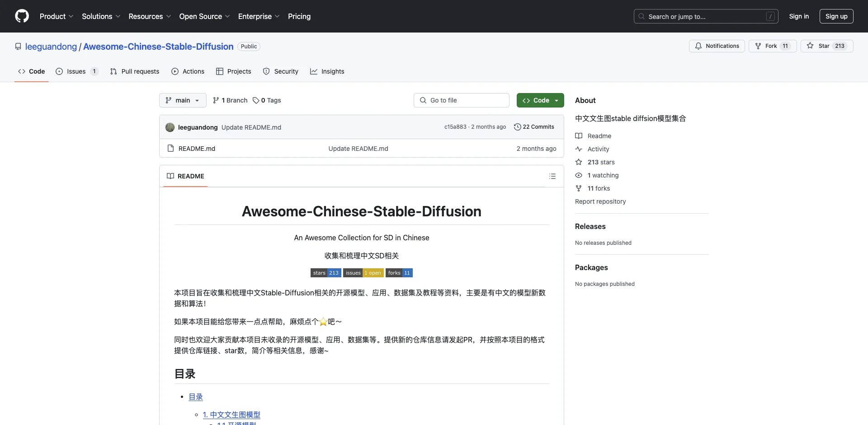This screenshot has height=425, width=868.
Task: Click the Go to file input
Action: 462,100
